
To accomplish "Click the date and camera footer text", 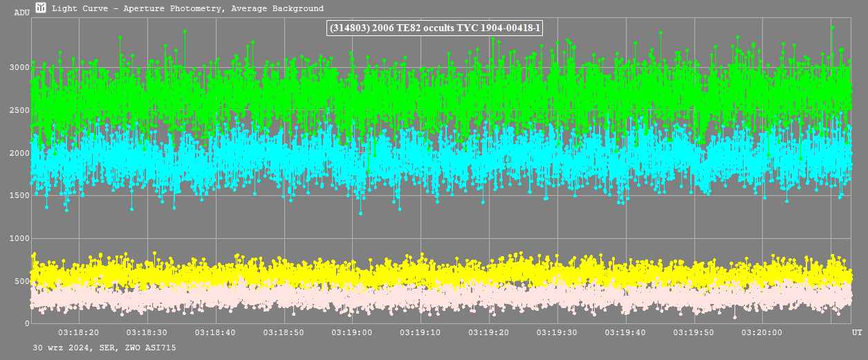I will coord(104,348).
